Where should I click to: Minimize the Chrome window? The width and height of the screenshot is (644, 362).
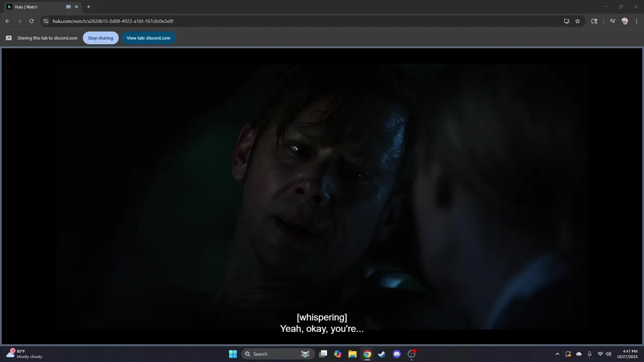[x=605, y=7]
